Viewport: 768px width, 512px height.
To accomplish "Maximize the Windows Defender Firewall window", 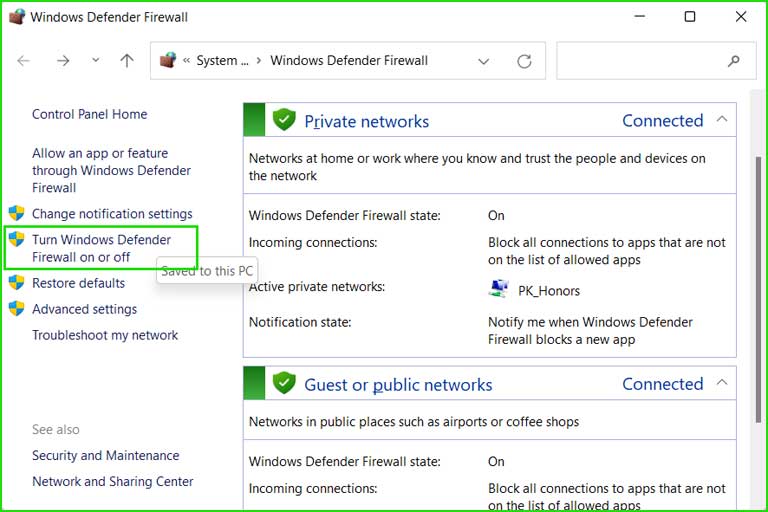I will [690, 17].
